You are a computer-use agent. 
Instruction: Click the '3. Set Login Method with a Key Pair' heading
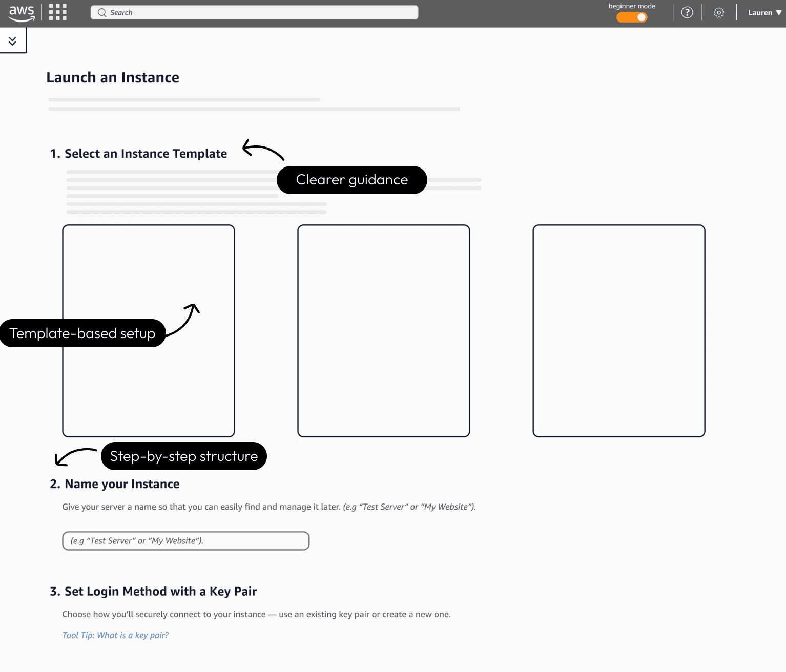(153, 592)
